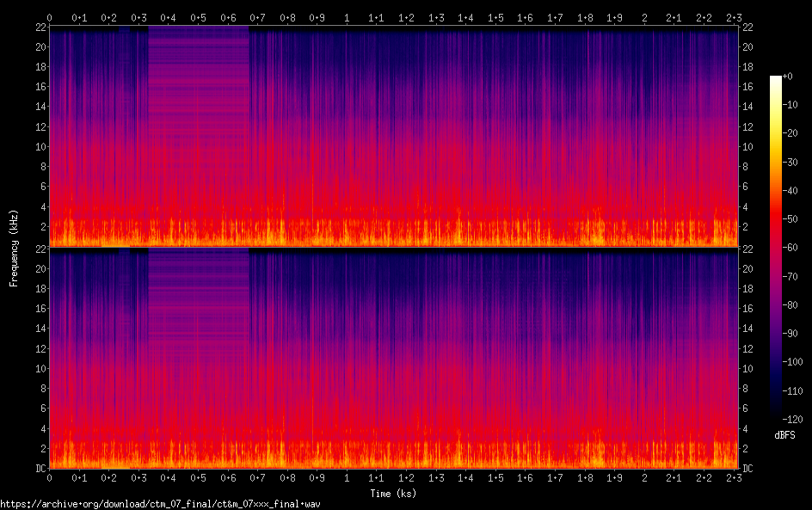The width and height of the screenshot is (812, 510).
Task: Click the "-100" value on the color scale
Action: 793,362
